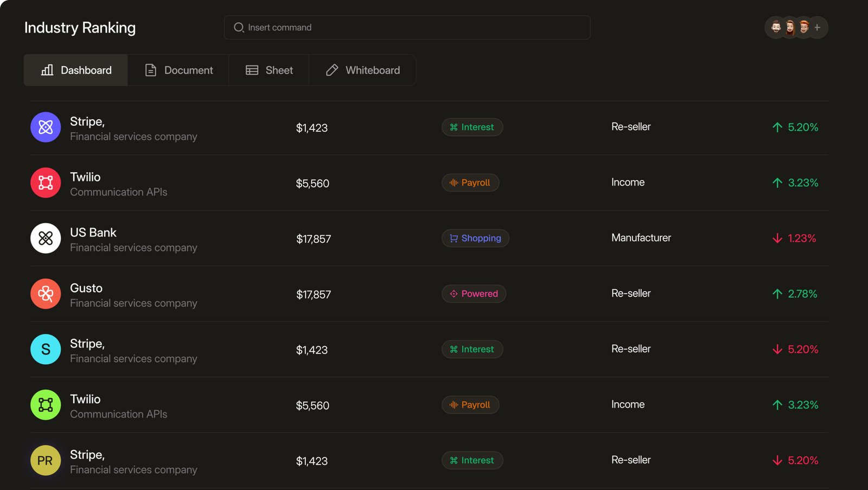868x490 pixels.
Task: Click the Gusto company name
Action: pyautogui.click(x=86, y=288)
